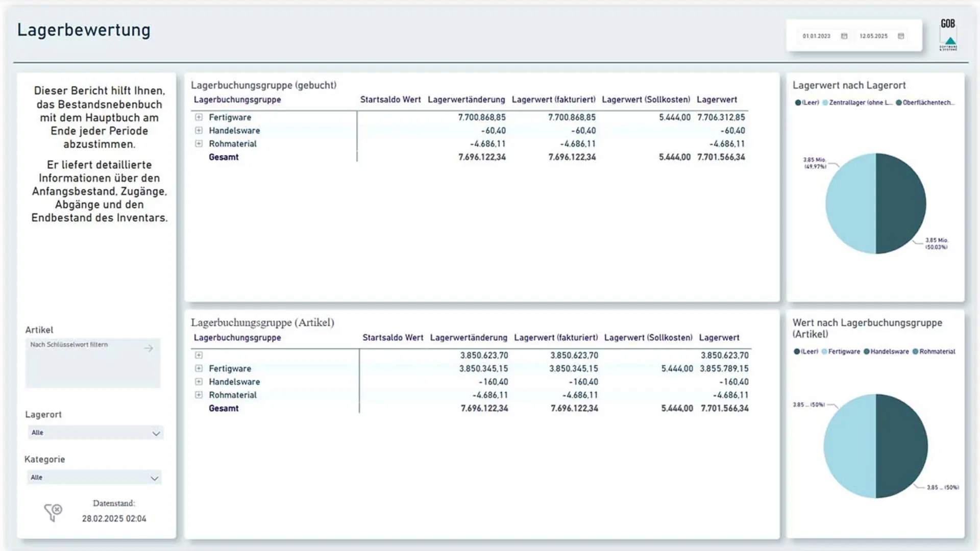Expand Fertigware row in Artikel table
Viewport: 980px width, 551px height.
[199, 368]
